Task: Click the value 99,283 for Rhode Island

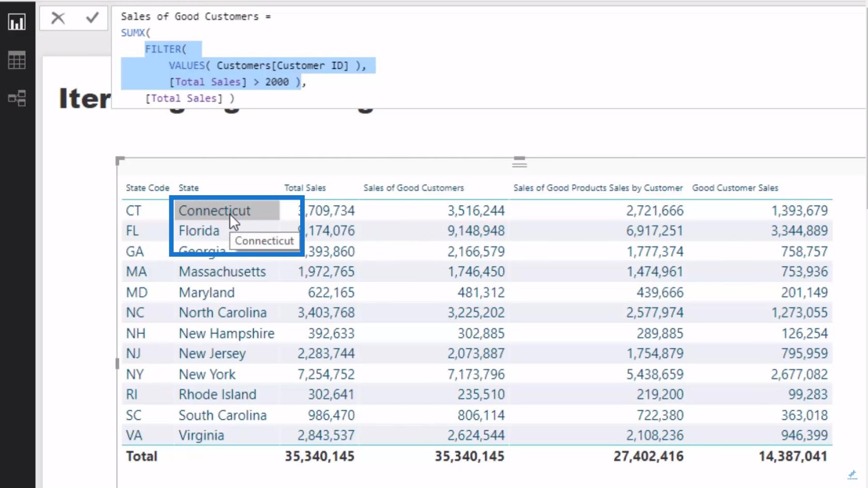Action: pyautogui.click(x=808, y=395)
